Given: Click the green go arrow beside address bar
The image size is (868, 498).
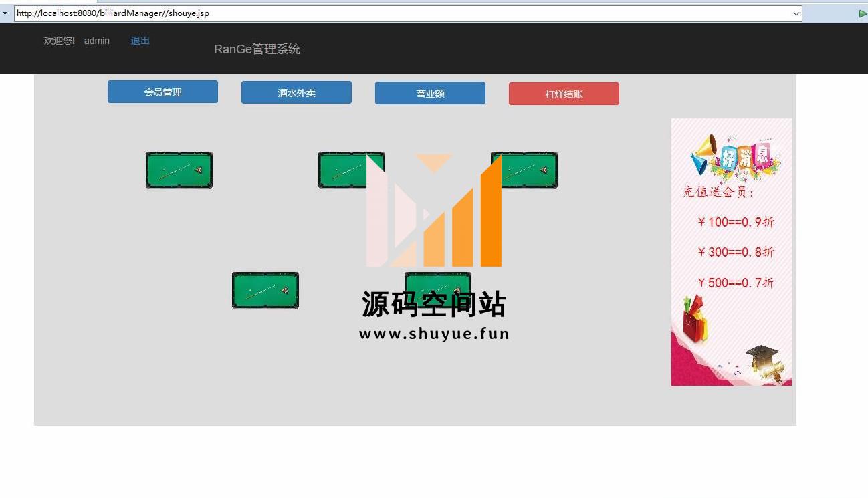Looking at the screenshot, I should click(x=863, y=13).
